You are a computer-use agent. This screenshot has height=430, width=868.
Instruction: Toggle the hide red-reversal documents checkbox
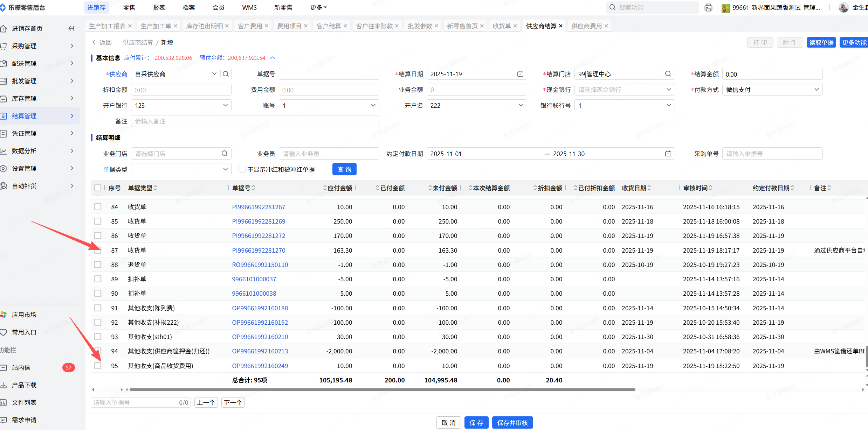pos(242,169)
